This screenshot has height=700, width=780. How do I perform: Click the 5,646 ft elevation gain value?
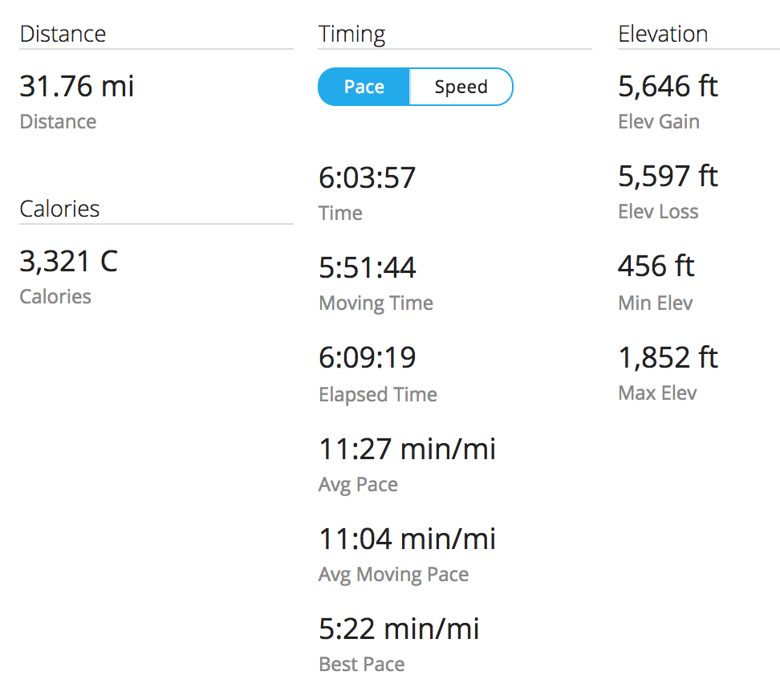[x=668, y=86]
